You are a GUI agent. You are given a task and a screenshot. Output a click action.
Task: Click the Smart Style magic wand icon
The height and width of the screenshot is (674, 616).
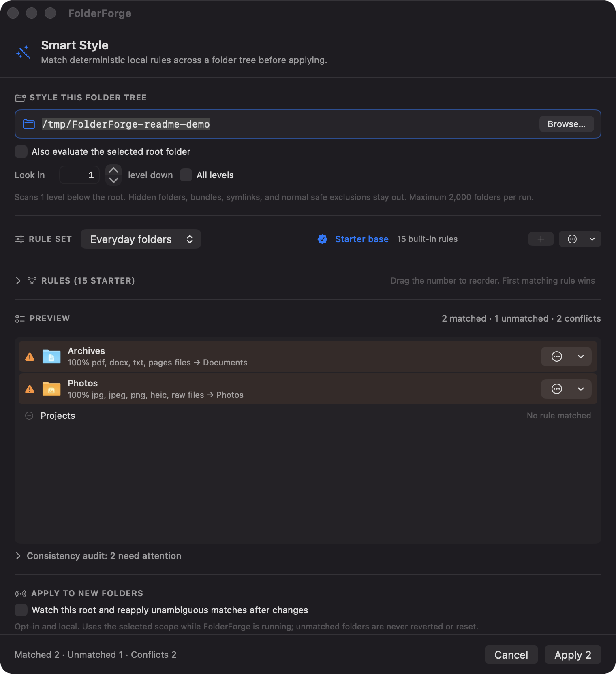tap(23, 52)
